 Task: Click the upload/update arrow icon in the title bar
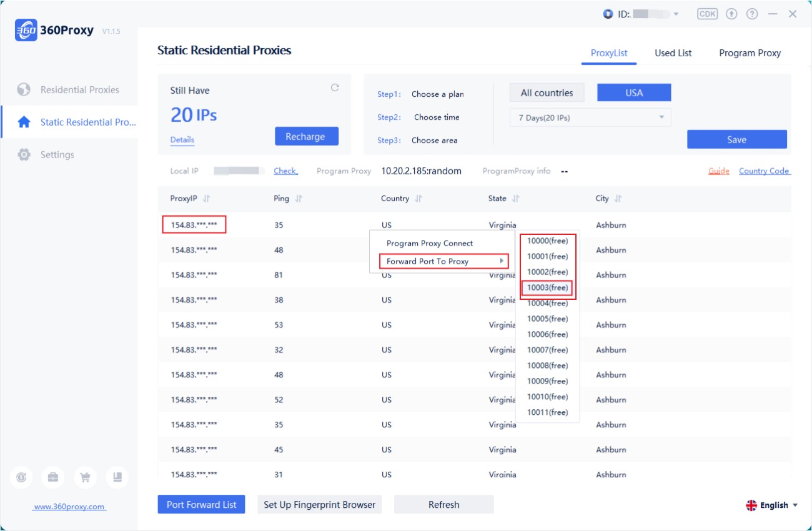[731, 14]
